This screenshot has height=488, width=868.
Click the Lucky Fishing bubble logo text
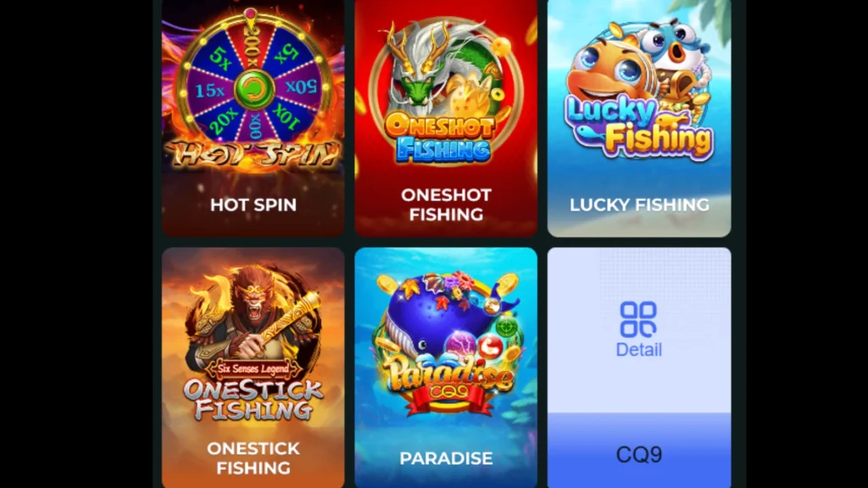pos(639,129)
